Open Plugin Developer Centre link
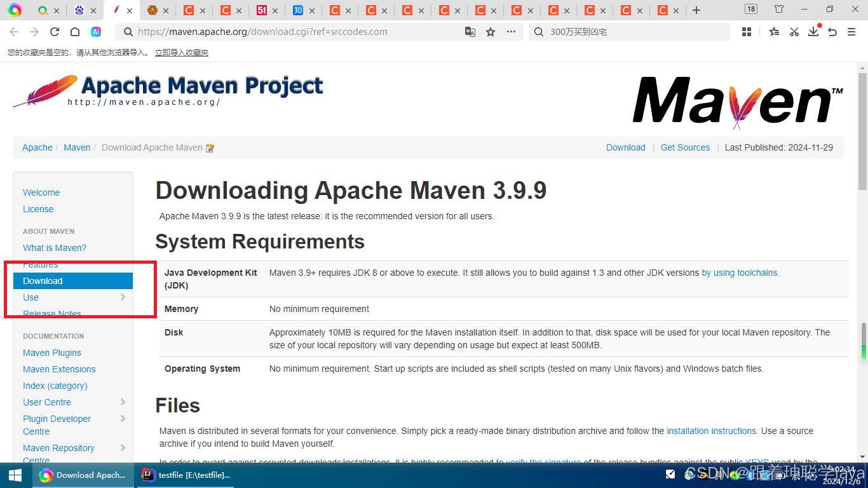 pos(57,425)
